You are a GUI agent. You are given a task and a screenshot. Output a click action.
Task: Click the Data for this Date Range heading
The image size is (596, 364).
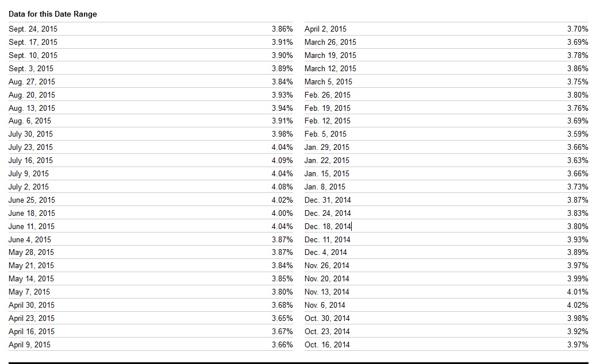(x=53, y=14)
